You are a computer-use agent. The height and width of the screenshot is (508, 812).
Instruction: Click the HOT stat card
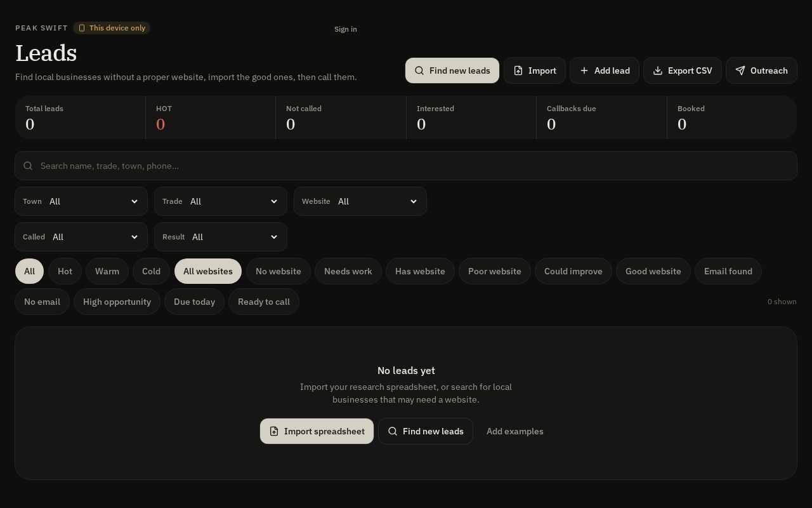click(x=211, y=117)
